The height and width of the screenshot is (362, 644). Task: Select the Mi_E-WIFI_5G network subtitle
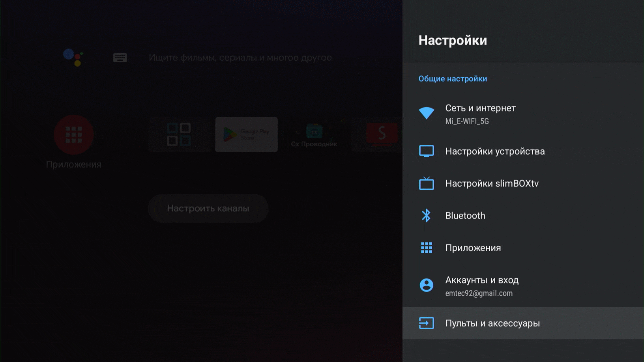click(x=467, y=121)
